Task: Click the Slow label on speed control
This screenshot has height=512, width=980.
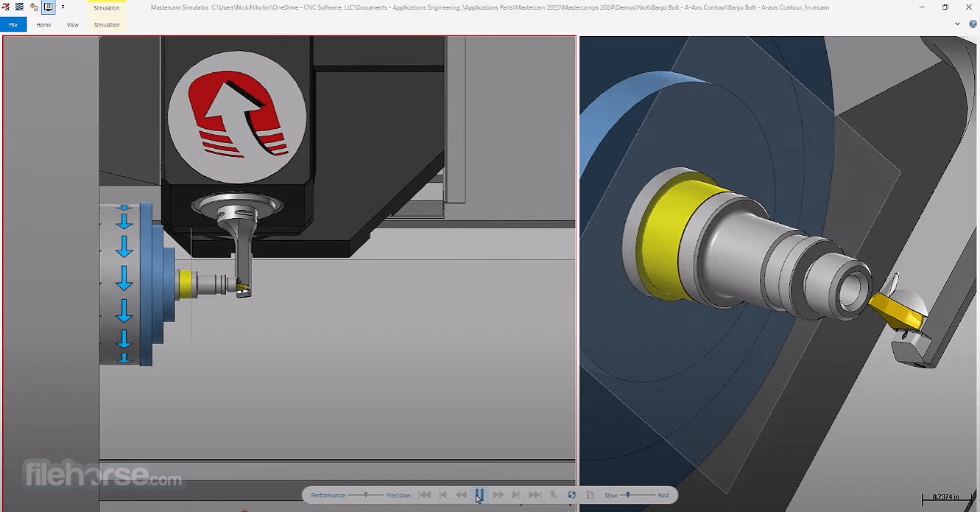Action: 610,495
